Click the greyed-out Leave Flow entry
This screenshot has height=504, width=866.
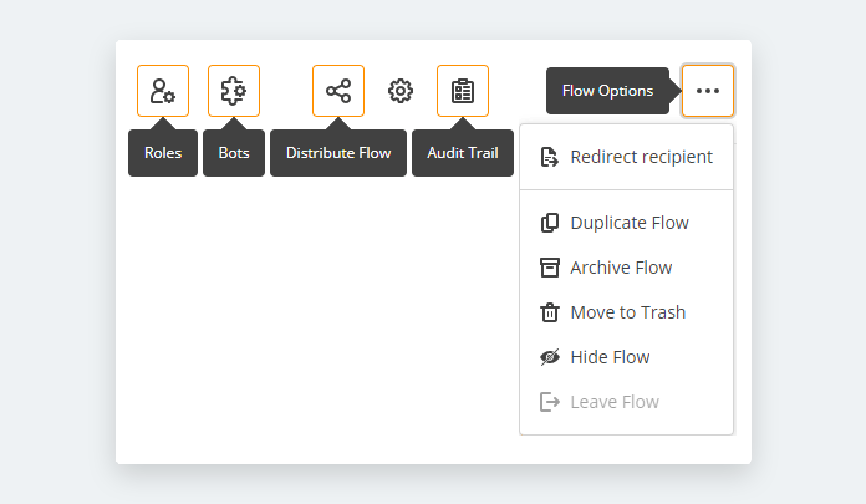[x=615, y=402]
